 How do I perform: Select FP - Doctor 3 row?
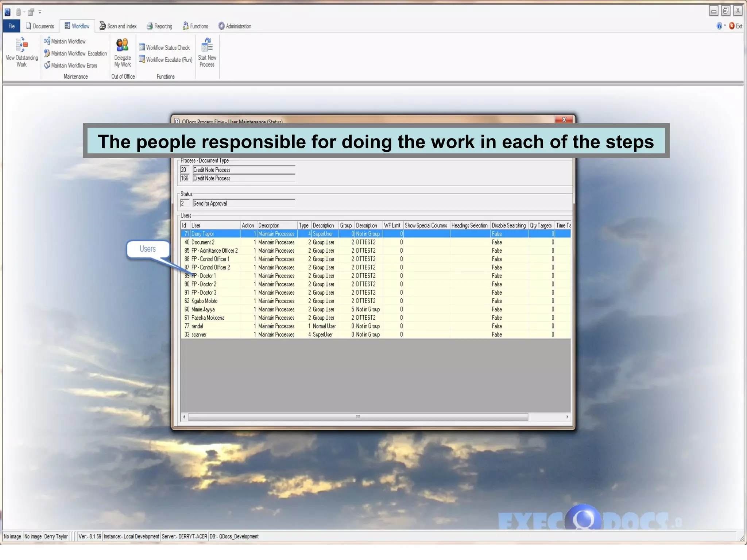376,293
